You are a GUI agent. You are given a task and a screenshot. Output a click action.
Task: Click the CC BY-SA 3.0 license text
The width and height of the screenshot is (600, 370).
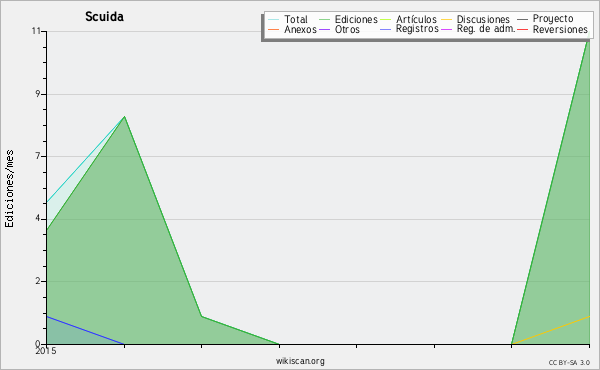tap(569, 363)
